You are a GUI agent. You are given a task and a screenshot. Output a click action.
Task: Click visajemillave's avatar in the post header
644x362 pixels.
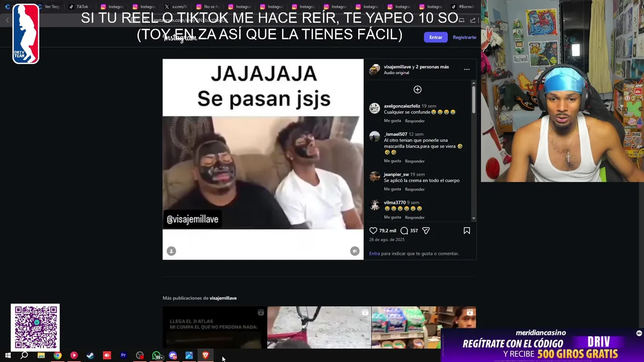point(374,69)
